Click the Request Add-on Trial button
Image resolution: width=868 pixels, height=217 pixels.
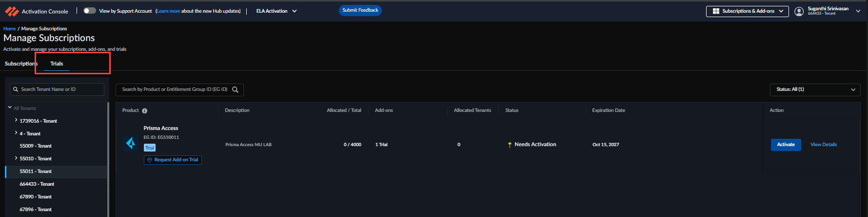point(173,160)
